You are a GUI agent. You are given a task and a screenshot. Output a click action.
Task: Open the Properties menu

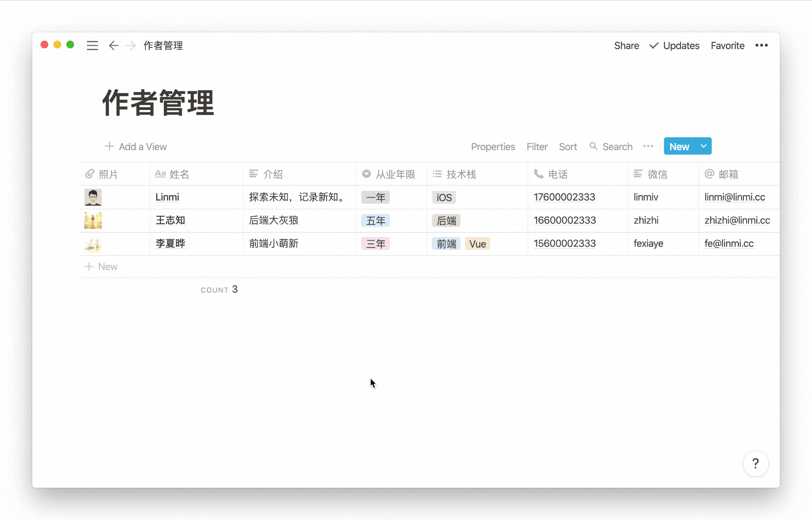coord(493,146)
